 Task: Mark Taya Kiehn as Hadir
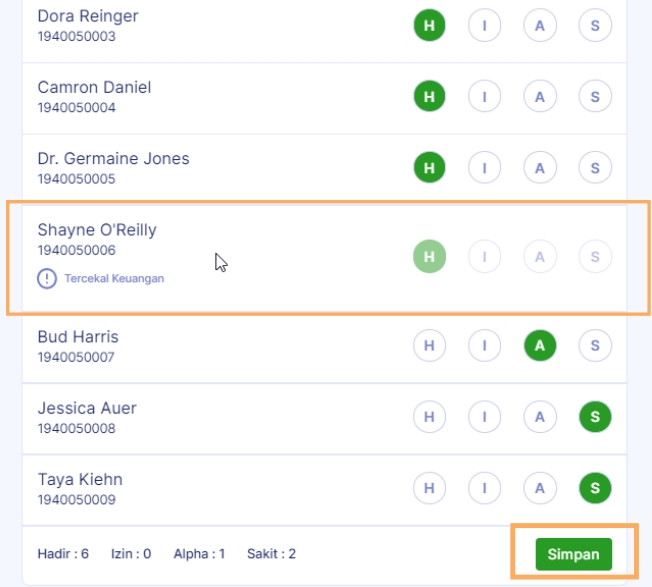pos(430,488)
